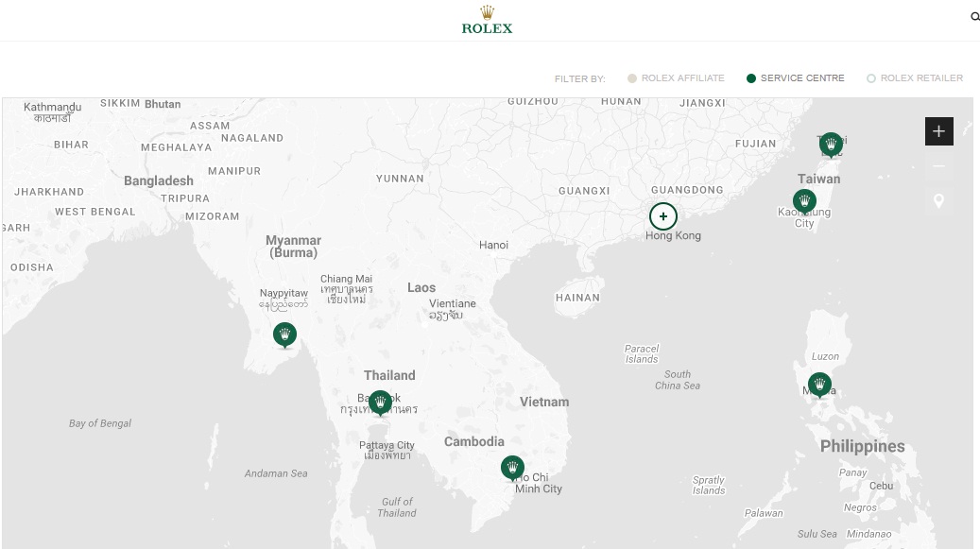Open the search magnifier icon

click(975, 17)
